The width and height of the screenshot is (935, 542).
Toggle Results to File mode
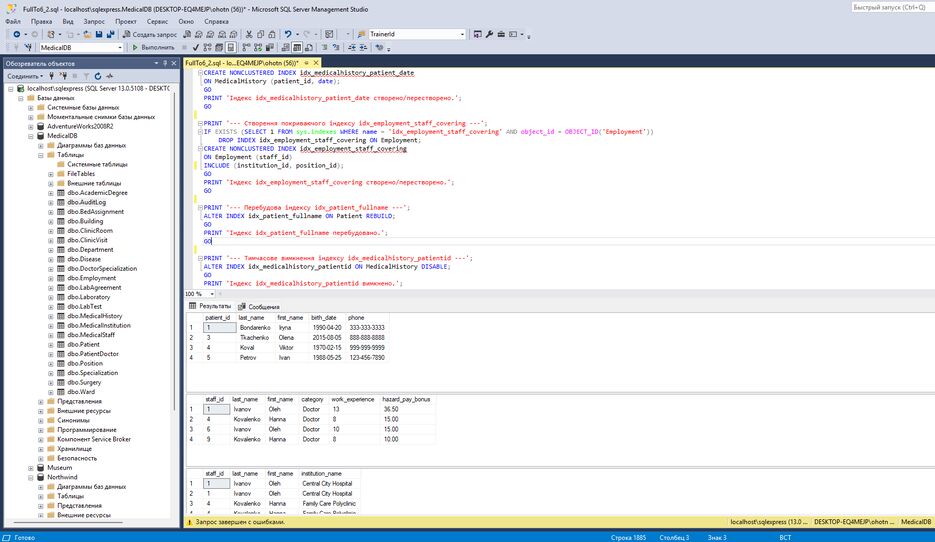[x=309, y=47]
